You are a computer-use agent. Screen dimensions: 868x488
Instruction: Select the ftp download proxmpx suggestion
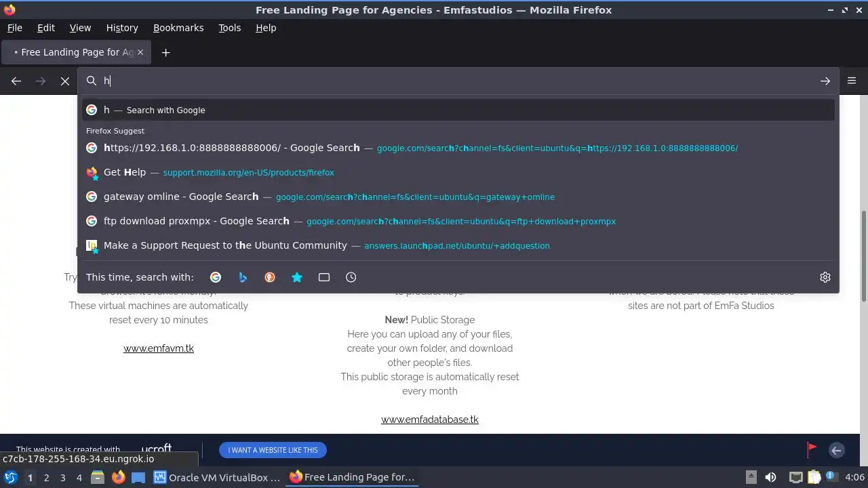(458, 221)
